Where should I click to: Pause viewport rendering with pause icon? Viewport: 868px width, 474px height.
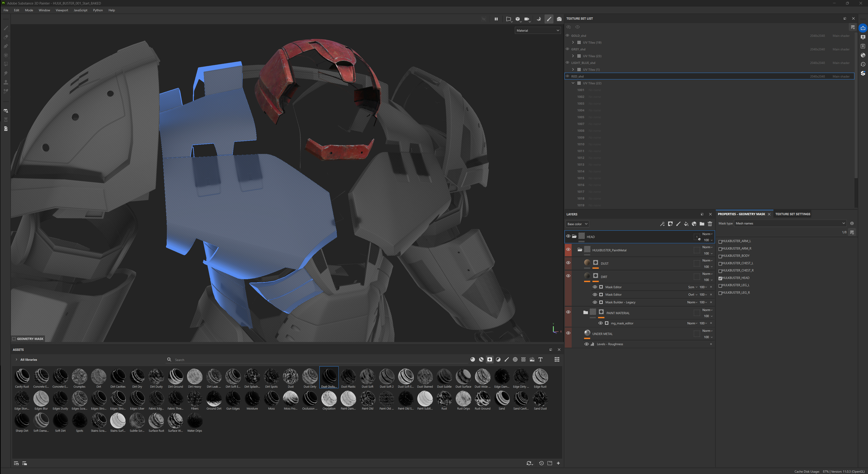pos(496,19)
